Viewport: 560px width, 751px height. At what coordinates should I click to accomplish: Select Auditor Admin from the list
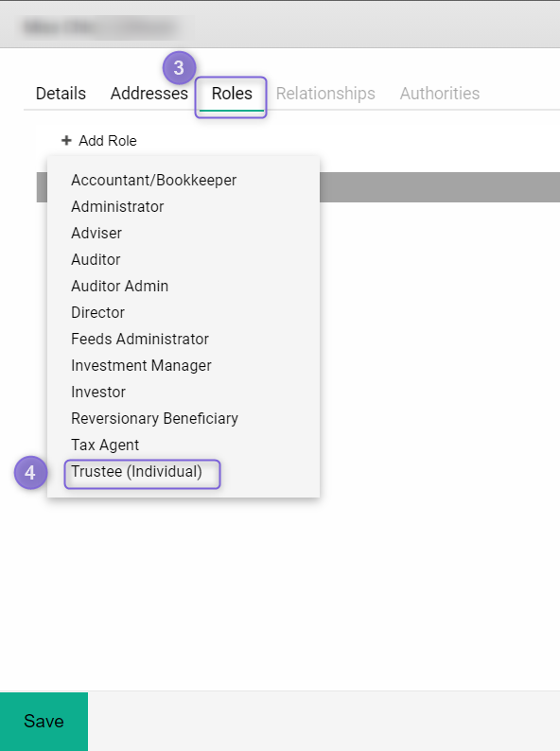point(120,286)
